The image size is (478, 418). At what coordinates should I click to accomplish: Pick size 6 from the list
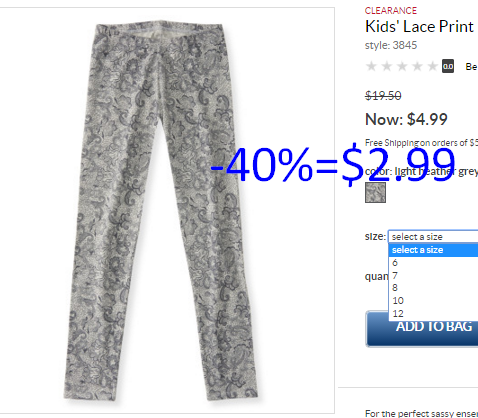tap(433, 263)
